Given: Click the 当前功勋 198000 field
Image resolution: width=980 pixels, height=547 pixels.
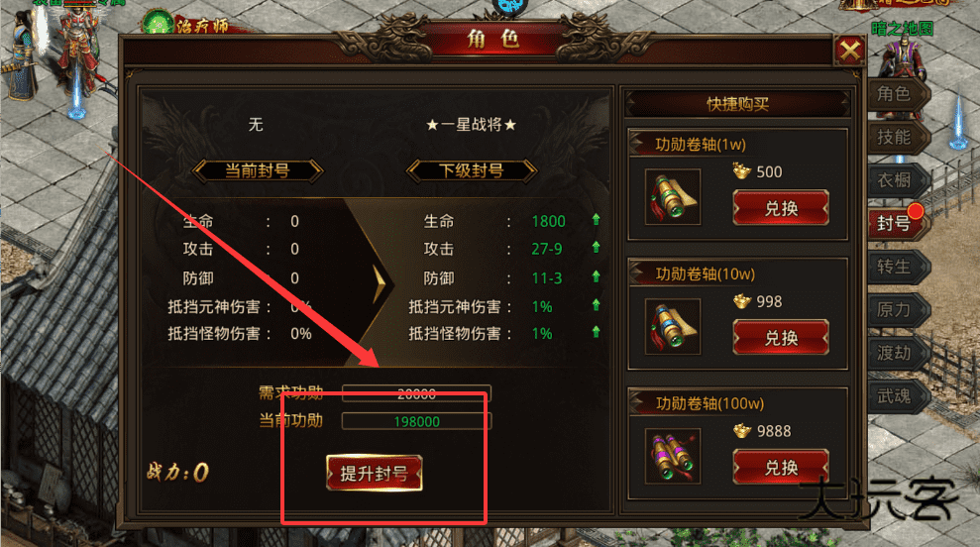Looking at the screenshot, I should coord(416,421).
